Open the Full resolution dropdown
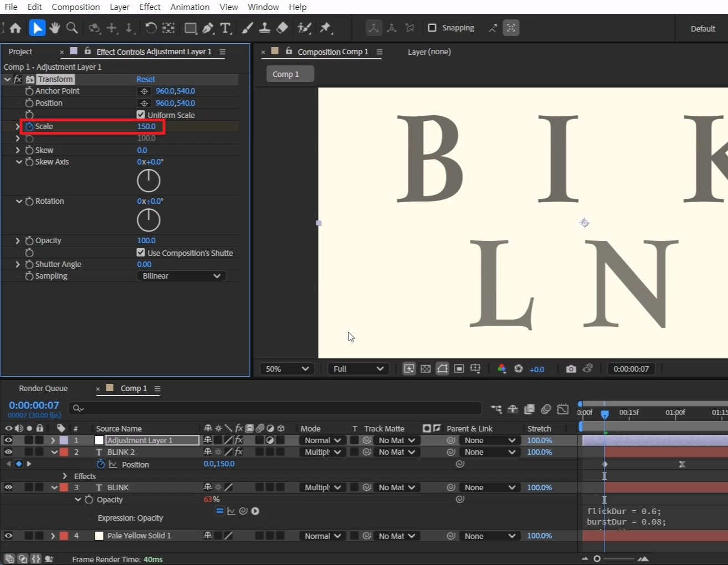 click(x=358, y=369)
